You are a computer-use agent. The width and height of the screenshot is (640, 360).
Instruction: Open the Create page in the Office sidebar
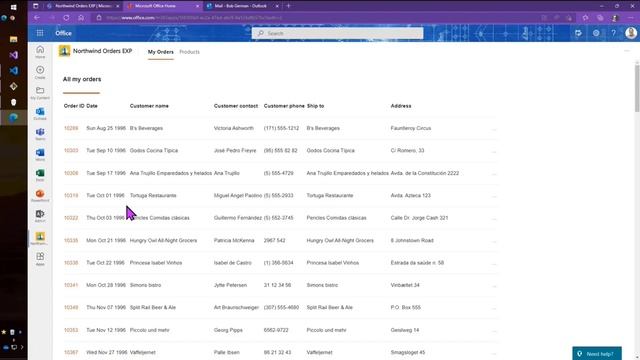pyautogui.click(x=40, y=72)
